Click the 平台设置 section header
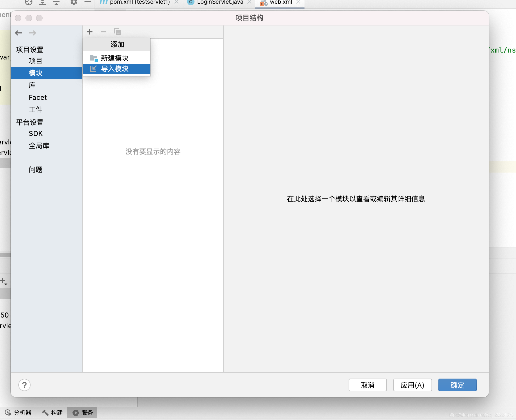 click(30, 122)
